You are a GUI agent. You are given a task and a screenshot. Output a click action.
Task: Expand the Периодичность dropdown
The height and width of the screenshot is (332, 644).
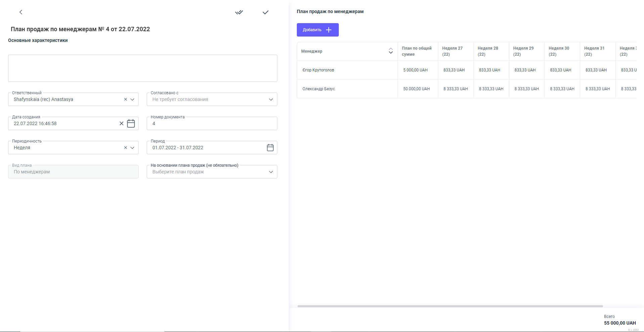[132, 148]
